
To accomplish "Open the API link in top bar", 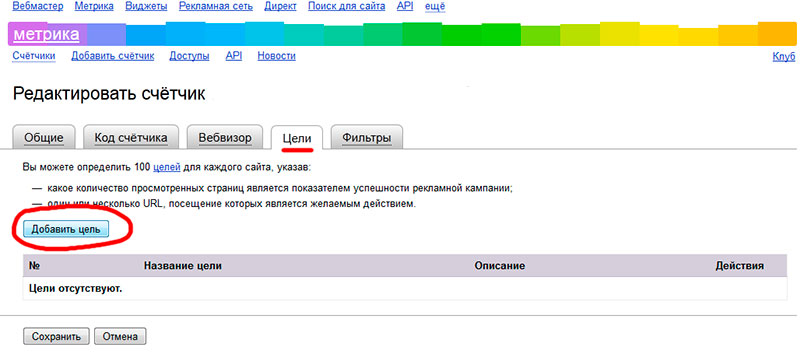I will (x=405, y=7).
